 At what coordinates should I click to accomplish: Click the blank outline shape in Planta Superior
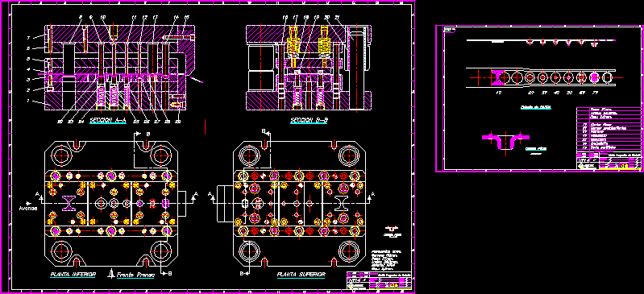coord(342,203)
